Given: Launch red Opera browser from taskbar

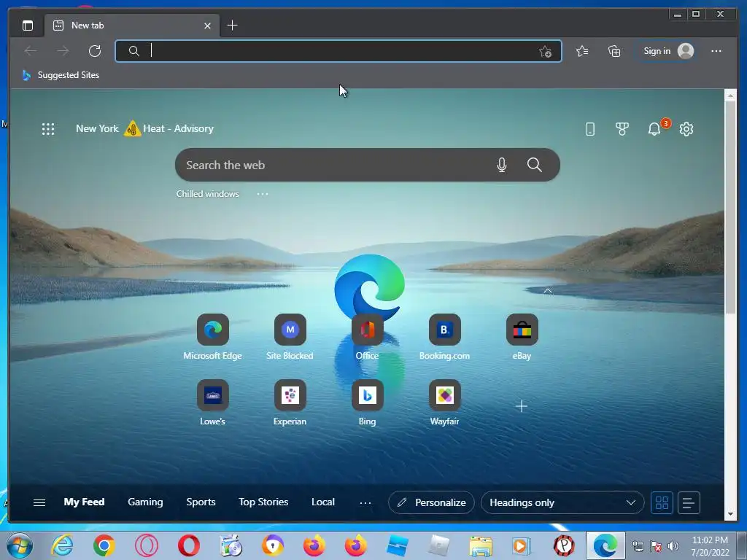Looking at the screenshot, I should pyautogui.click(x=189, y=545).
